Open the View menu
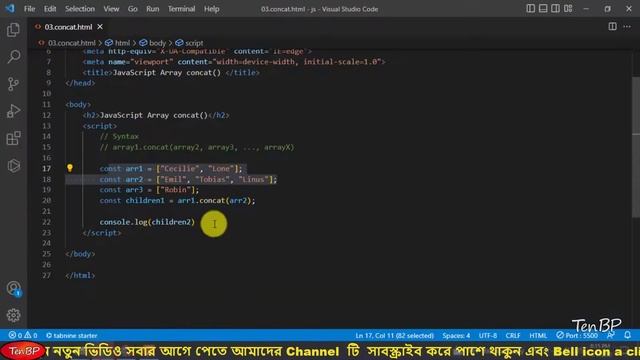This screenshot has width=640, height=360. click(111, 9)
